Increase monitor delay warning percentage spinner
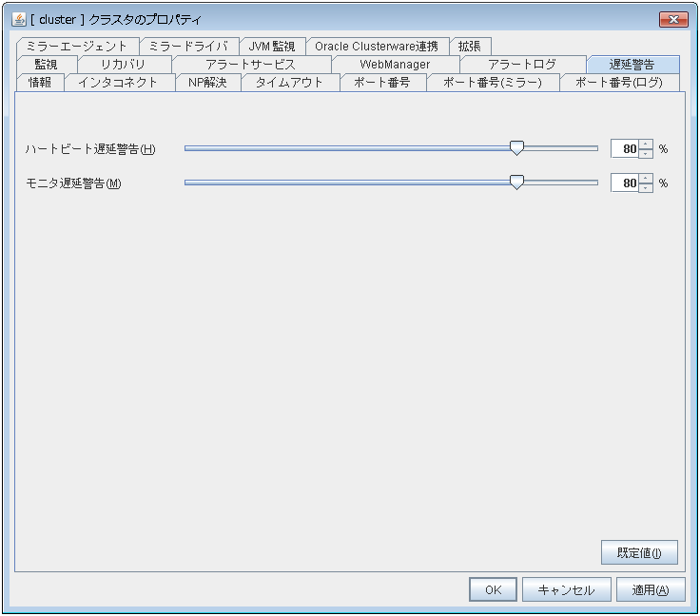Screen dimensions: 700x616 coord(646,178)
